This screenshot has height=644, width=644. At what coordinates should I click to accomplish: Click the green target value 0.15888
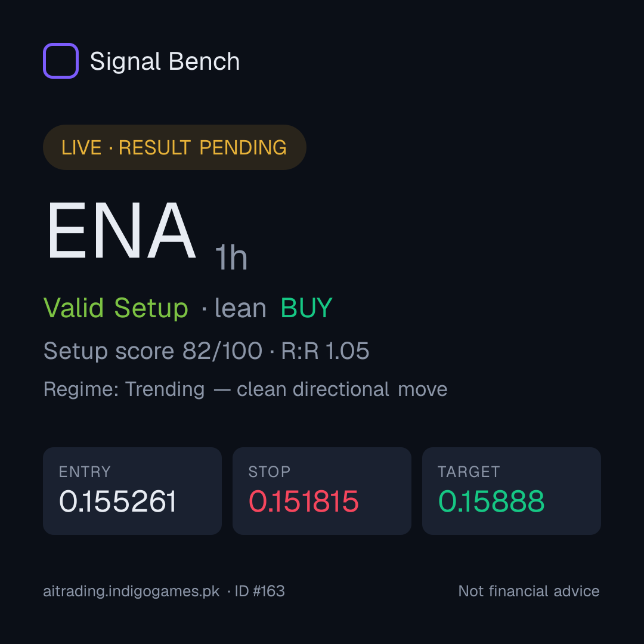(x=491, y=501)
